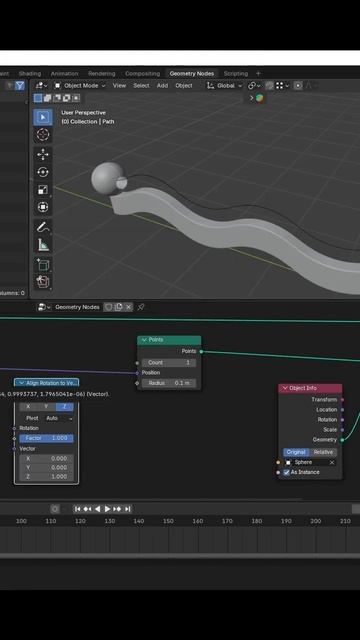Click the Radius field in Points node
Viewport: 360px width, 640px height.
coord(169,383)
